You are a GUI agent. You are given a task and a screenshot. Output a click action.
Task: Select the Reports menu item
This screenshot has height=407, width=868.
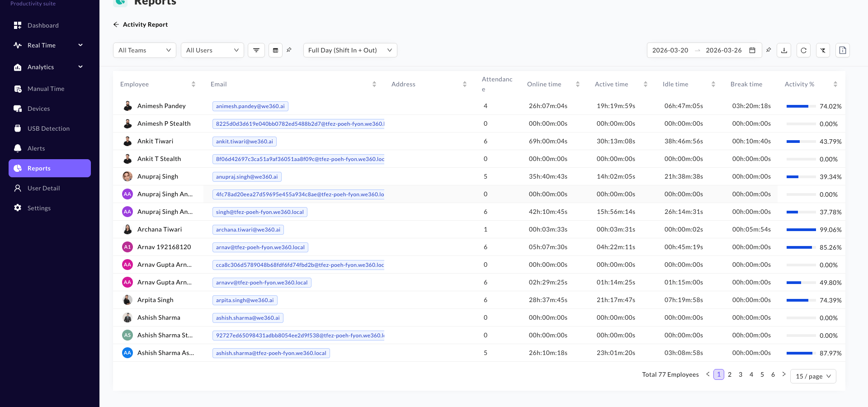tap(50, 168)
